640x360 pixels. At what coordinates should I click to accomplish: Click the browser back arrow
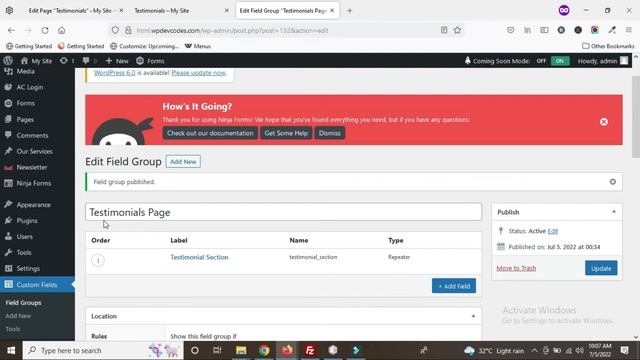click(x=11, y=30)
